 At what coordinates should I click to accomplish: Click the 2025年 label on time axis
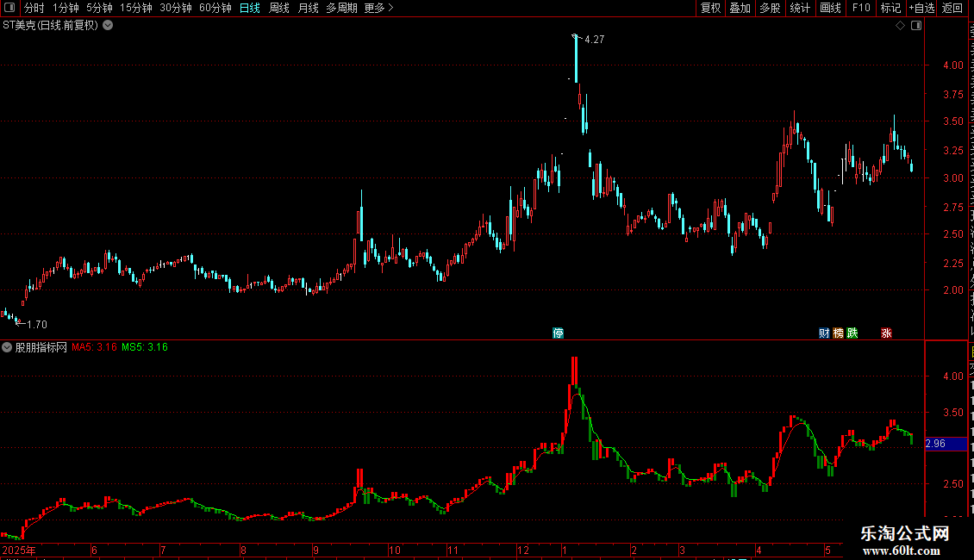click(19, 550)
